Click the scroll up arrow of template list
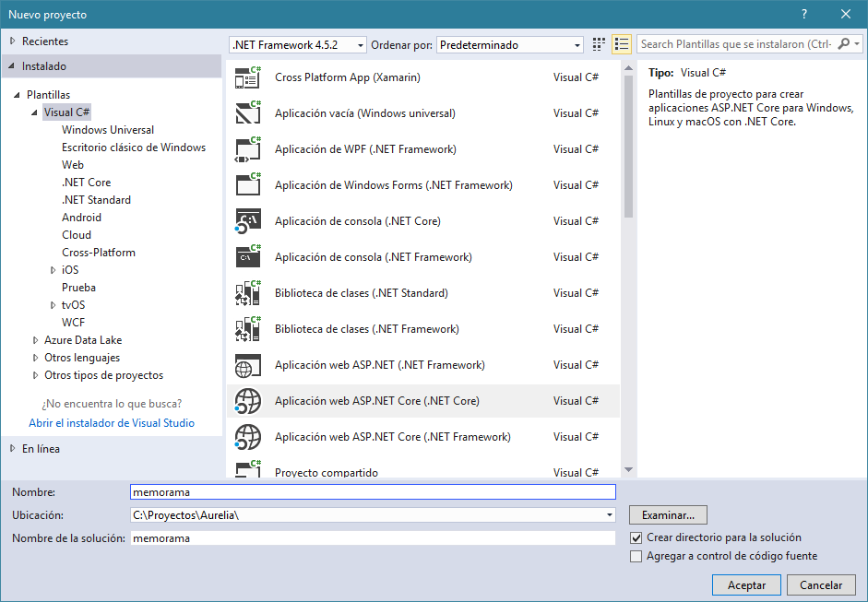Image resolution: width=868 pixels, height=602 pixels. coord(628,68)
